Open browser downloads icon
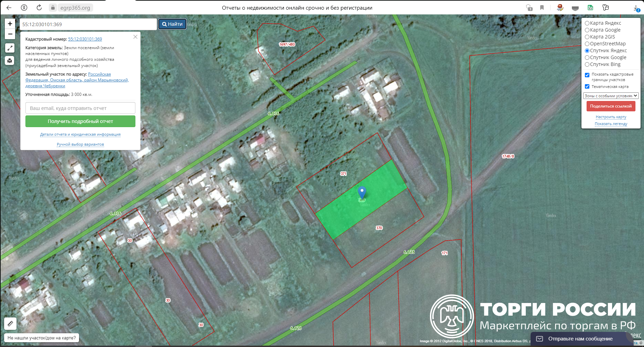The height and width of the screenshot is (347, 644). [x=636, y=8]
